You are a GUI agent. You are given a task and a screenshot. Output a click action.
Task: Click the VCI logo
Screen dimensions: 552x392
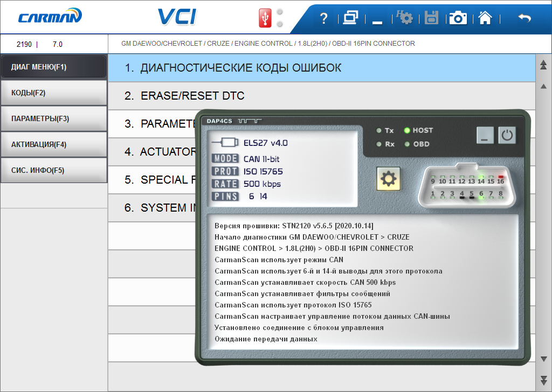(x=177, y=17)
